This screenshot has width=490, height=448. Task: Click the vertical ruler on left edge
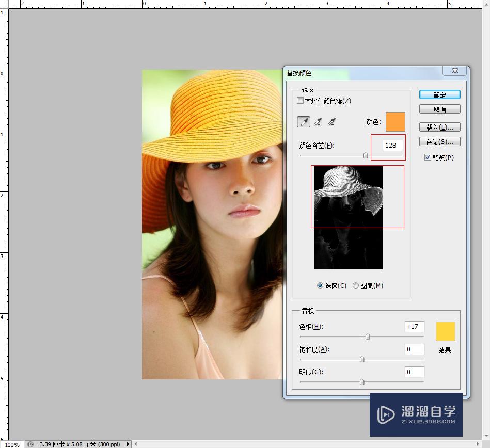pyautogui.click(x=4, y=206)
